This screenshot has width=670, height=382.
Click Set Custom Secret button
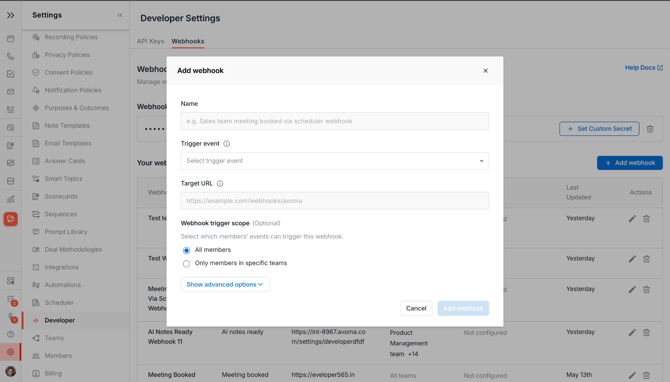(599, 129)
